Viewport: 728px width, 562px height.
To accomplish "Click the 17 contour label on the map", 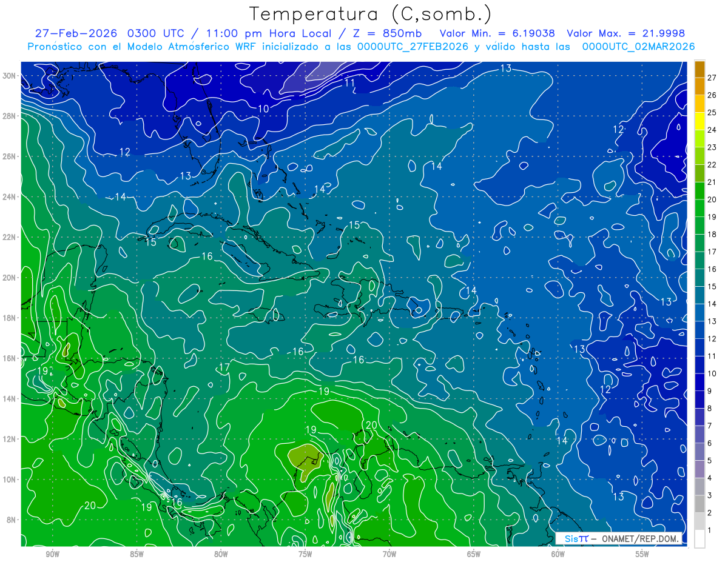I will click(224, 367).
